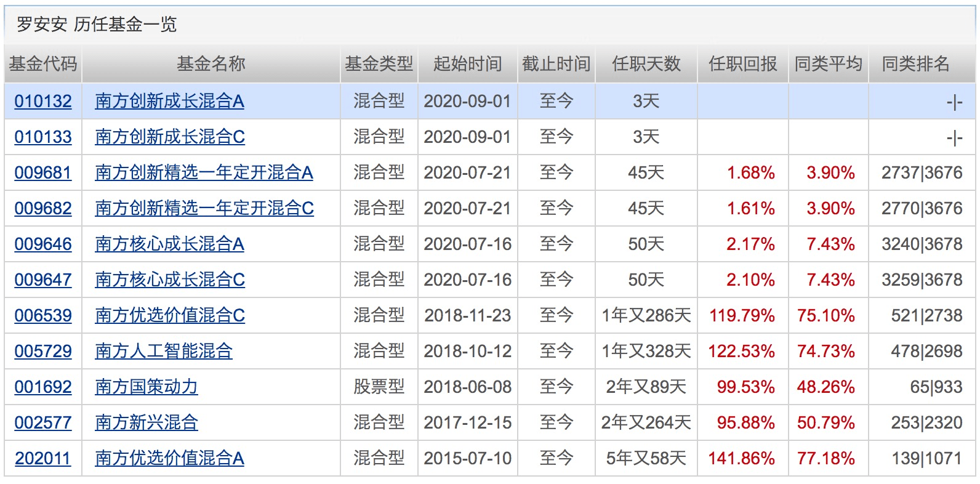
Task: Select tenure cell 2年又89天
Action: point(646,387)
